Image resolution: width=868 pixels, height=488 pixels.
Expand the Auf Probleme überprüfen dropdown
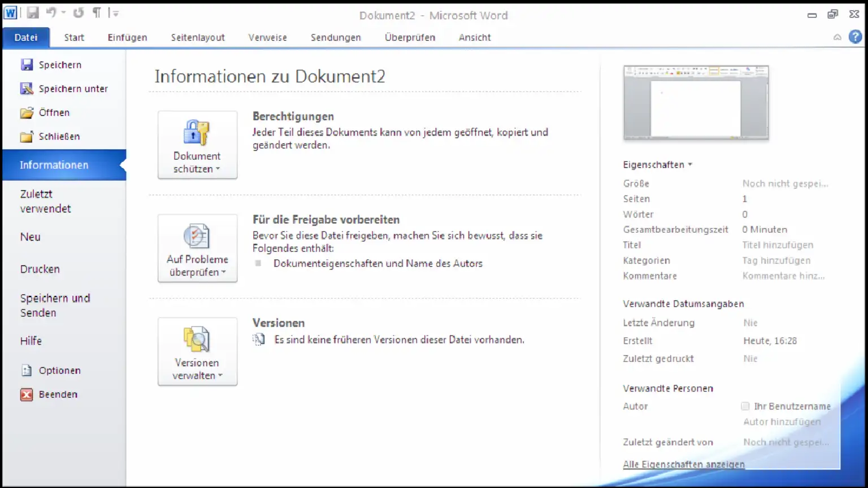pos(197,249)
